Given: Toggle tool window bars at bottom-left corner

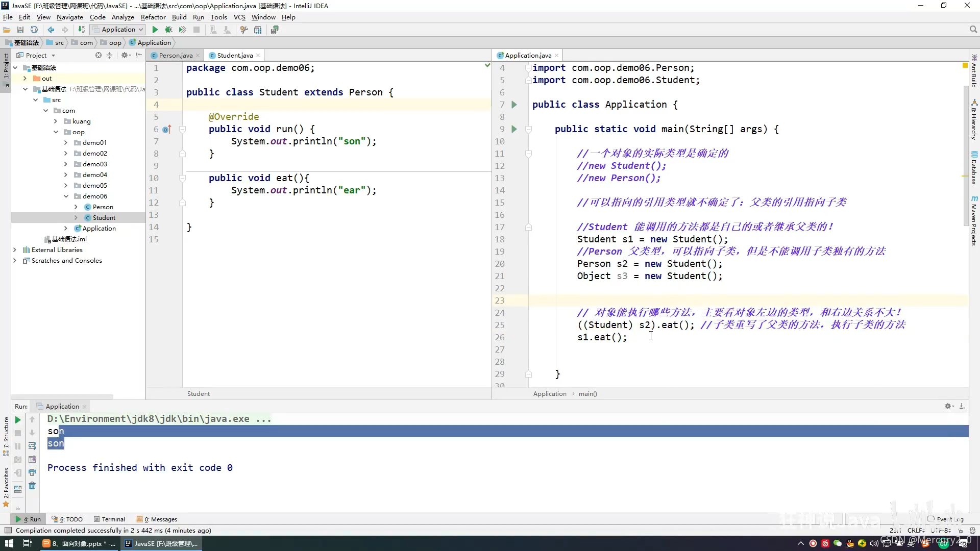Looking at the screenshot, I should point(8,530).
